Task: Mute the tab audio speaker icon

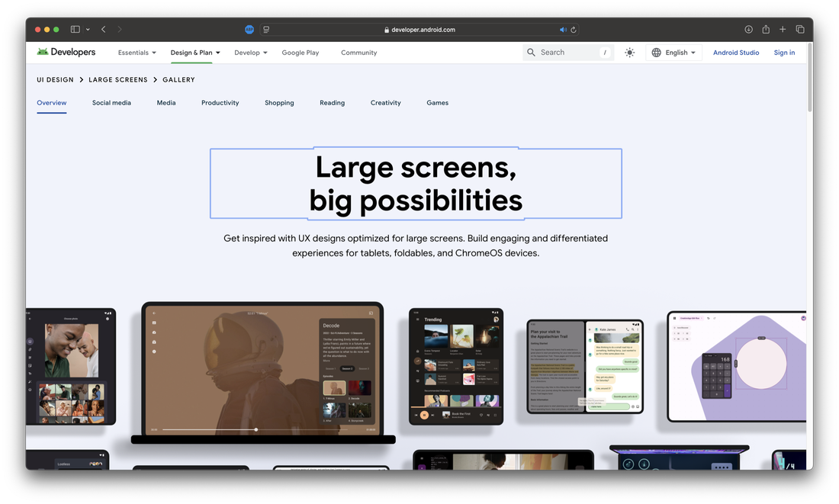Action: 563,30
